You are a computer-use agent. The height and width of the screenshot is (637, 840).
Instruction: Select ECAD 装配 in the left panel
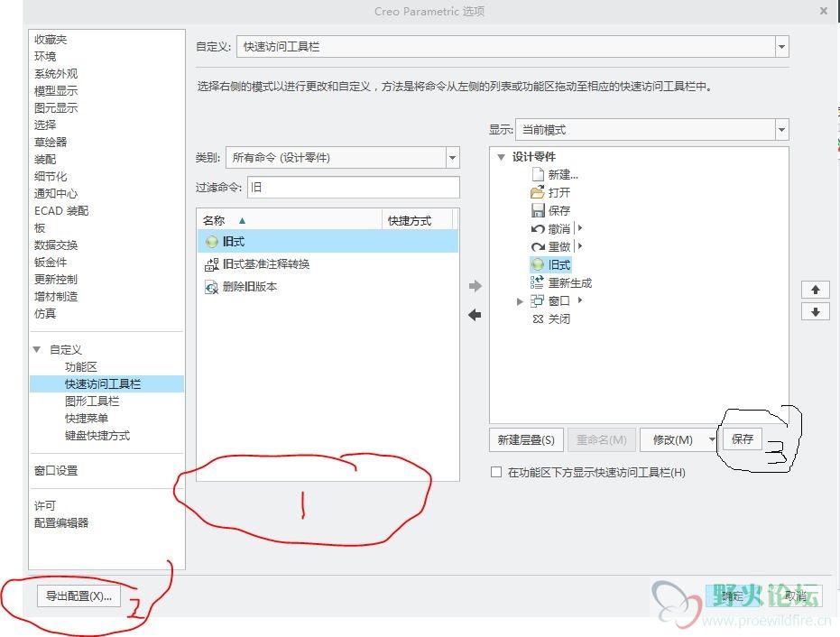click(x=61, y=210)
